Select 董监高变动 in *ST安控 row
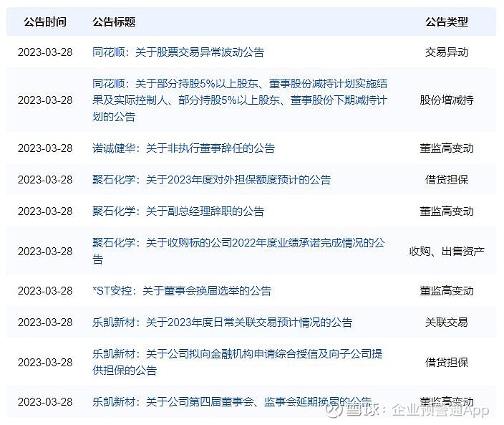The height and width of the screenshot is (425, 504). pos(447,291)
